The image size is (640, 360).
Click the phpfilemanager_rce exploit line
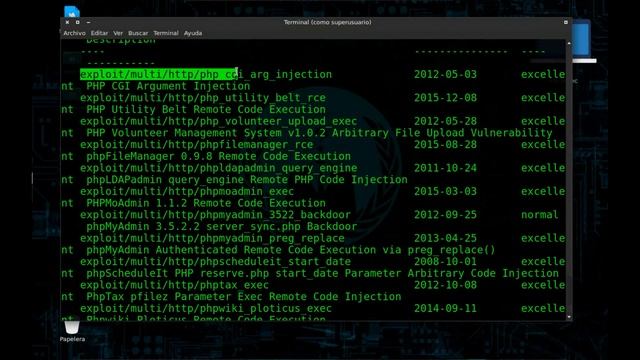[196, 144]
